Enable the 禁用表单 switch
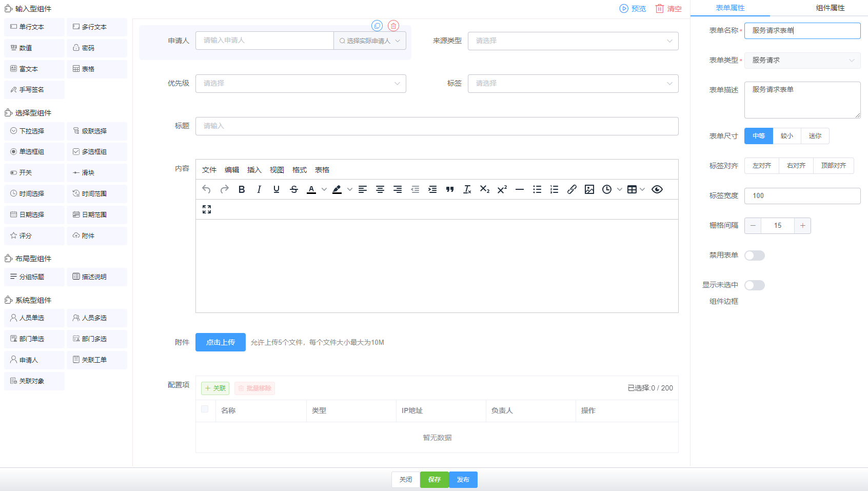The width and height of the screenshot is (868, 491). coord(754,256)
